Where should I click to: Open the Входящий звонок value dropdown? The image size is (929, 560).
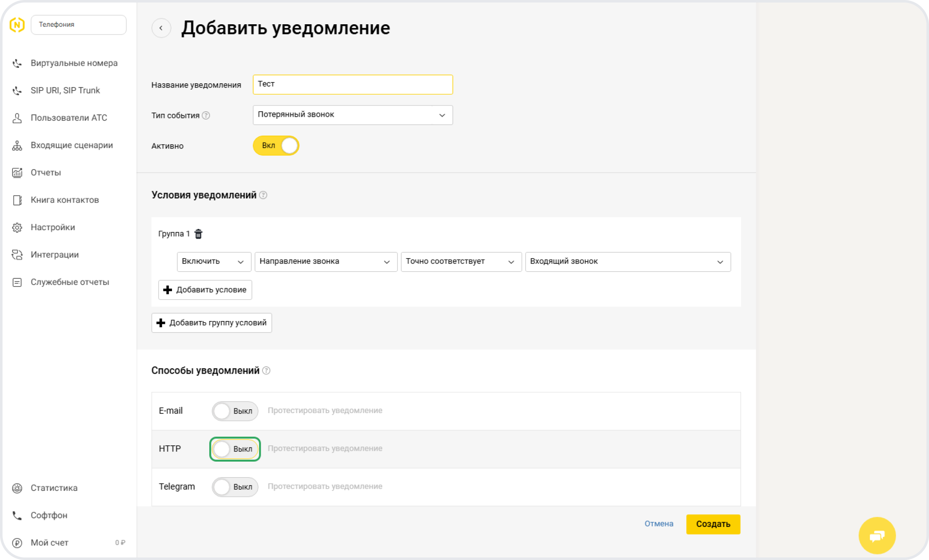628,262
